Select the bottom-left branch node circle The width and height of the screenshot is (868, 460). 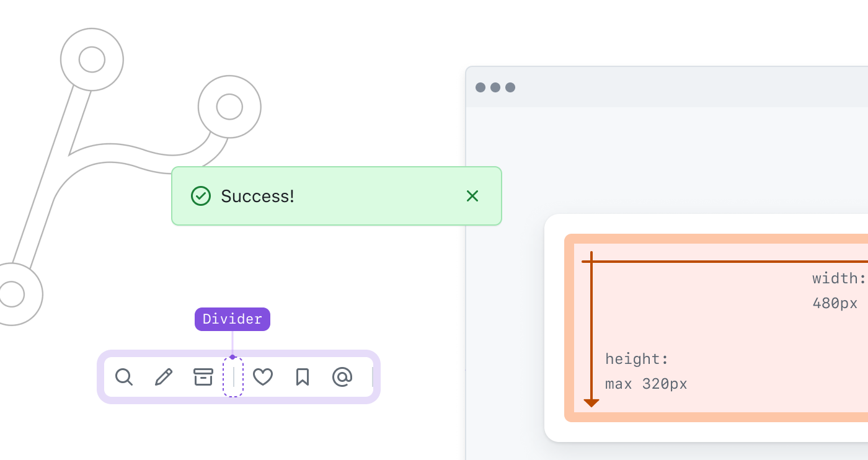(x=11, y=294)
